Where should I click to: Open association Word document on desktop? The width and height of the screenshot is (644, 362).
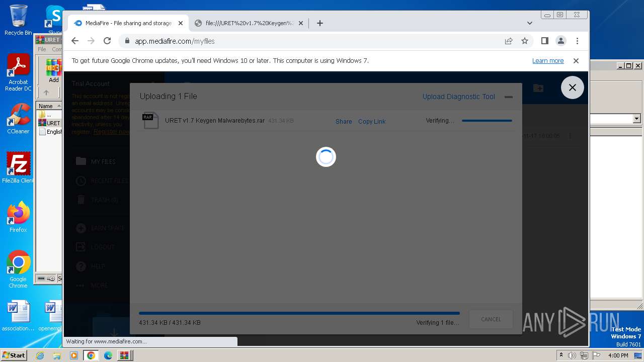pos(18,316)
